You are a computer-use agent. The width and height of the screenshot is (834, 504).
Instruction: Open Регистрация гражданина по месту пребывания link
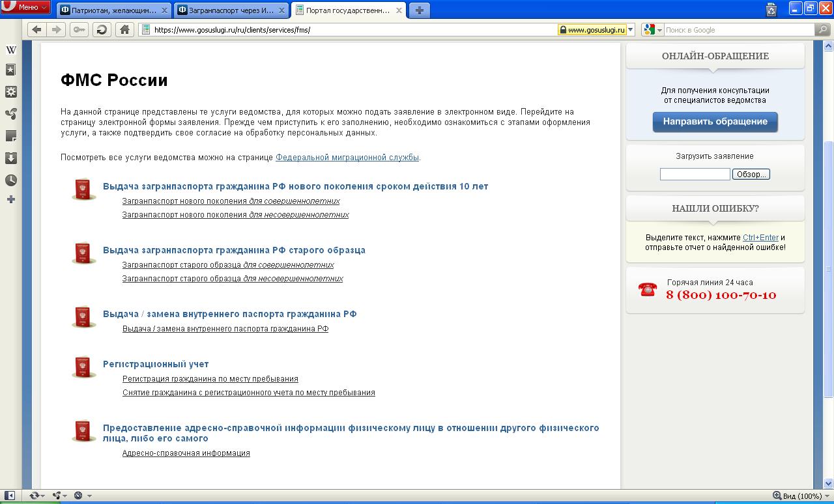210,379
